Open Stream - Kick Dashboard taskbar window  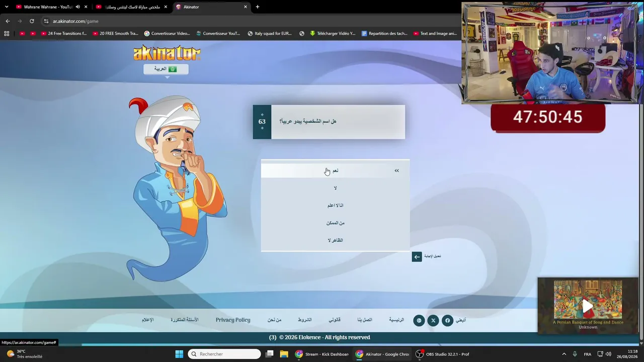coord(322,354)
